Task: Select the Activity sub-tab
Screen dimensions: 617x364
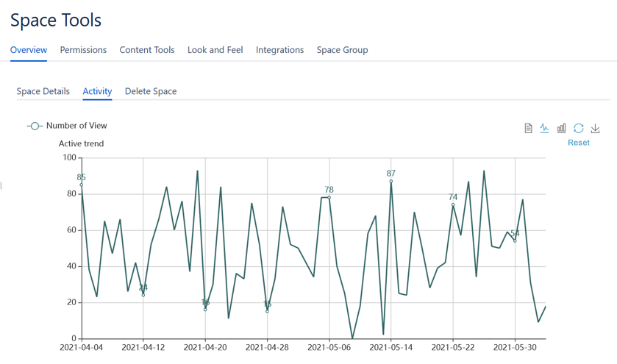Action: click(x=97, y=91)
